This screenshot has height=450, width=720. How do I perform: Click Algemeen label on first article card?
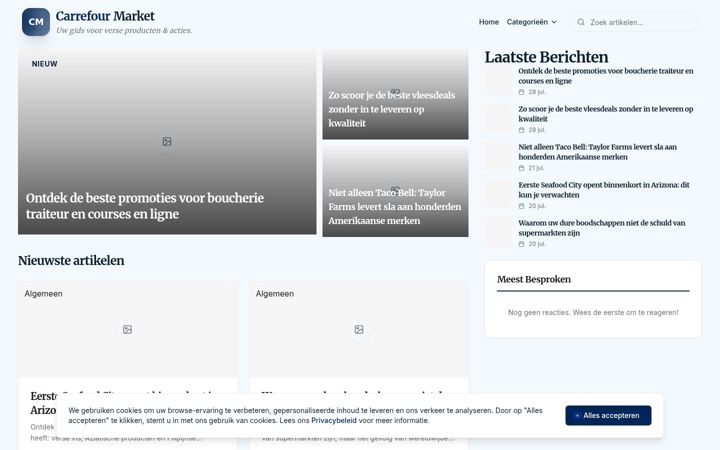(43, 293)
